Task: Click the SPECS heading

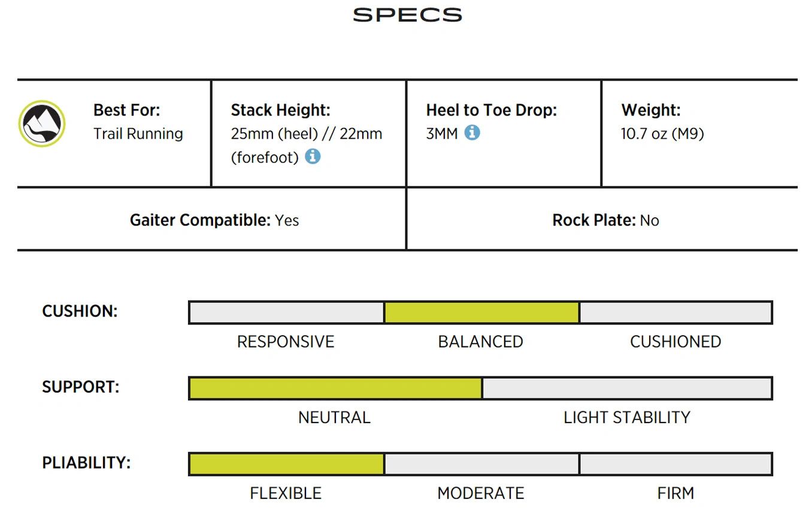Action: [x=407, y=15]
